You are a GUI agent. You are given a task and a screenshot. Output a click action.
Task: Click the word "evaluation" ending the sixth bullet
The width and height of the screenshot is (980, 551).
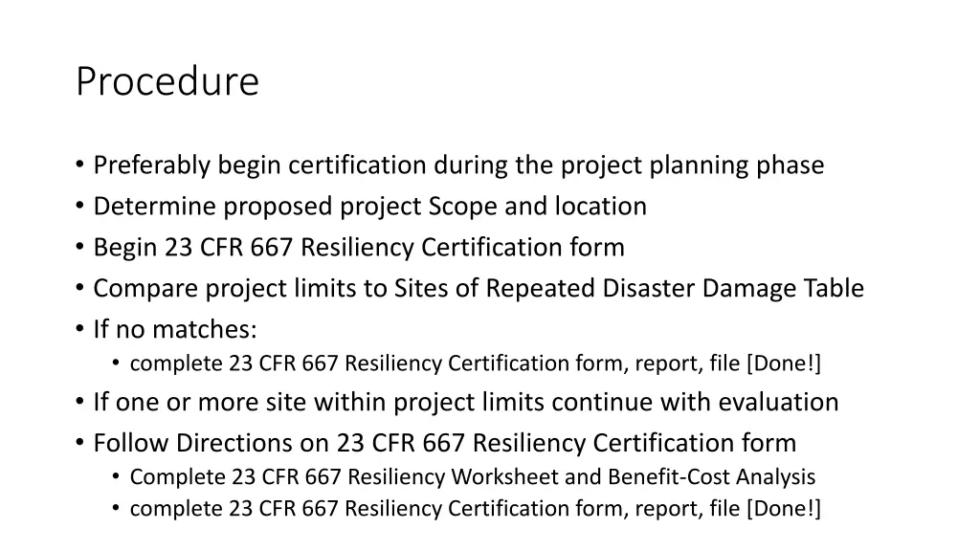pyautogui.click(x=778, y=402)
